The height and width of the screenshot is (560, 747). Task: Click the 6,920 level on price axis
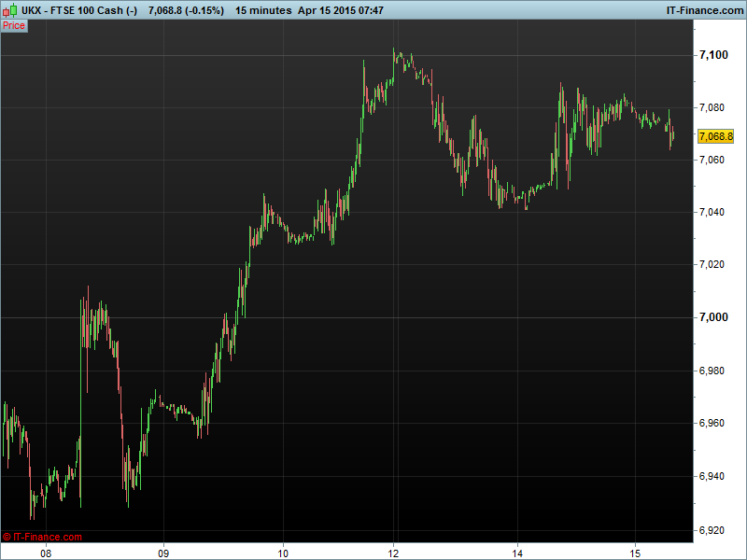coord(713,530)
